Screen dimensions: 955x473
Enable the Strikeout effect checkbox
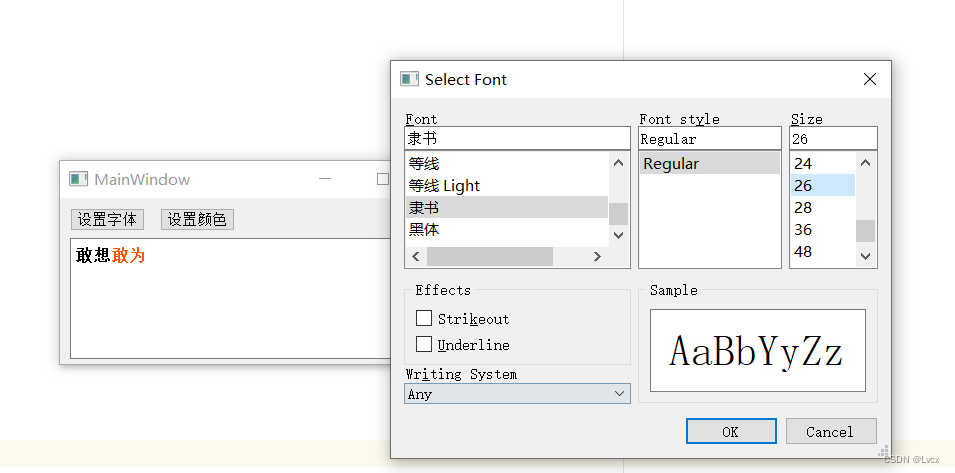[x=424, y=318]
